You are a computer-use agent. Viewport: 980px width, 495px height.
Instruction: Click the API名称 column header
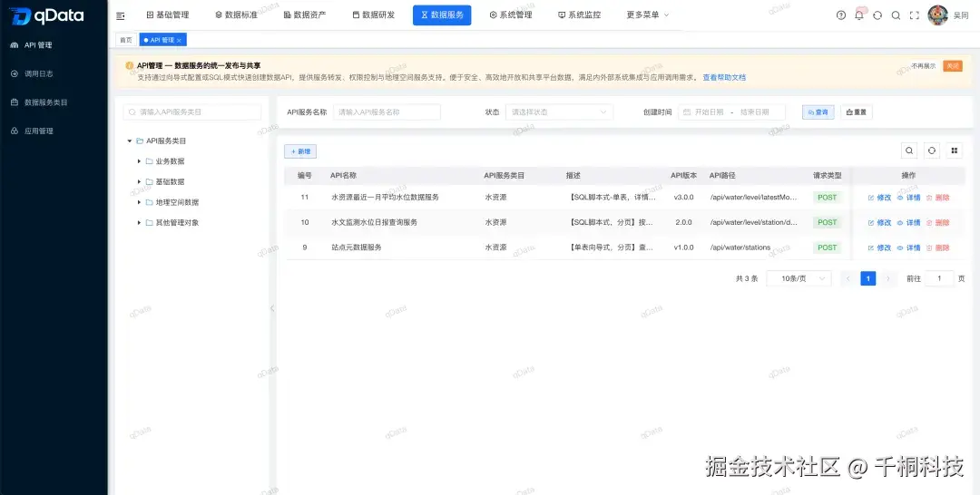343,175
